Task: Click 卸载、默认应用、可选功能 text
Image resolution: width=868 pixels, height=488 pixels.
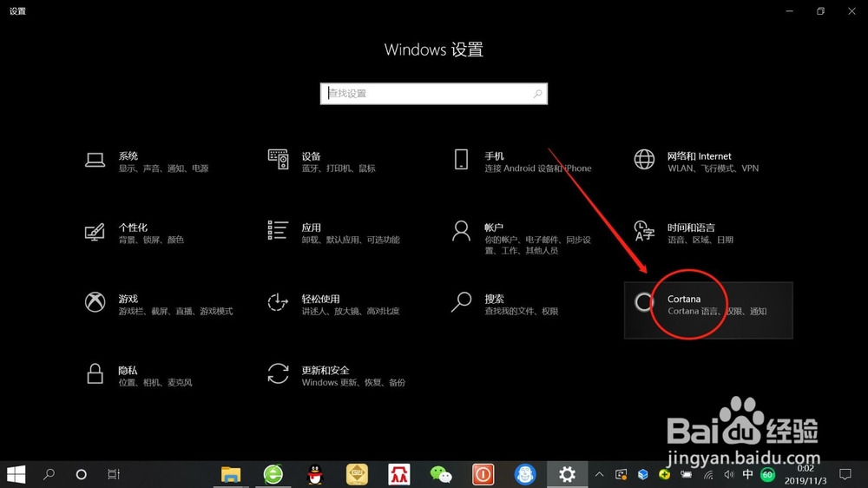Action: 351,240
